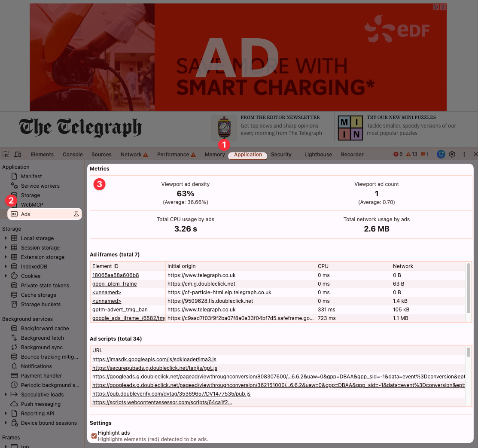Open the webcontentassessor script link

[x=162, y=402]
